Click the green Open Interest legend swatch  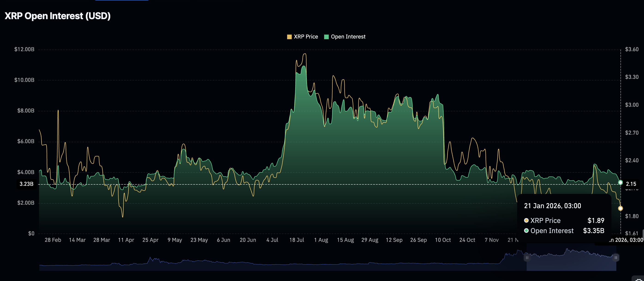(x=326, y=37)
